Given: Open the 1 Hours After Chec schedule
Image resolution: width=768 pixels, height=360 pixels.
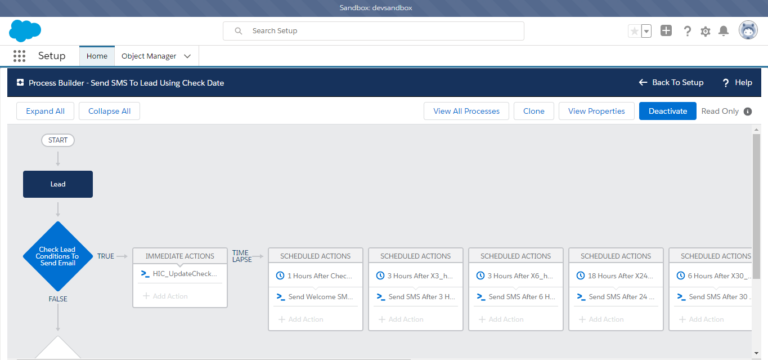Looking at the screenshot, I should [x=319, y=276].
